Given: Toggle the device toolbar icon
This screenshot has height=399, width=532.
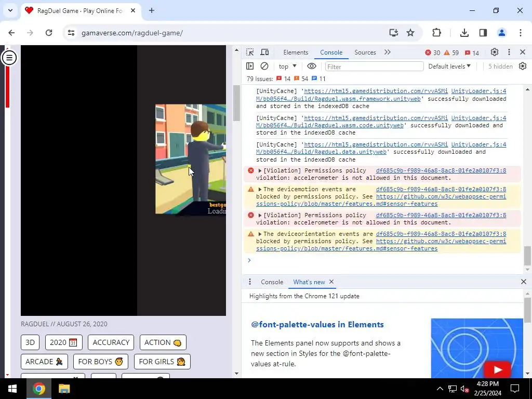Looking at the screenshot, I should tap(264, 52).
